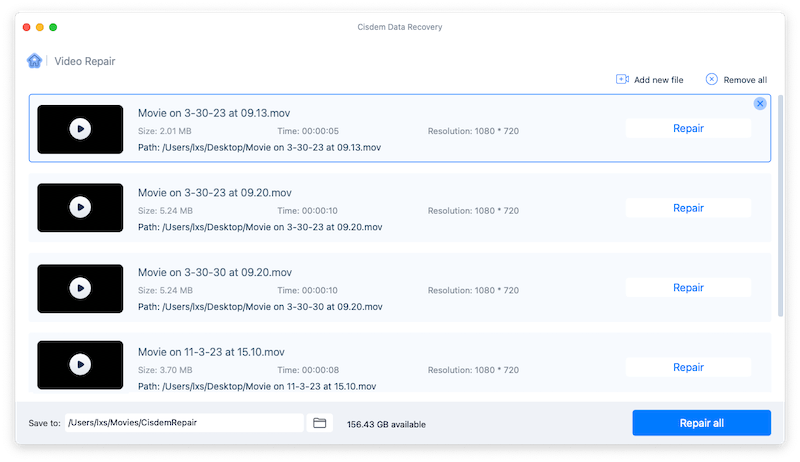This screenshot has width=800, height=462.
Task: Select the title Movie on 11-3-23 at 15.10.mov
Action: pyautogui.click(x=211, y=352)
